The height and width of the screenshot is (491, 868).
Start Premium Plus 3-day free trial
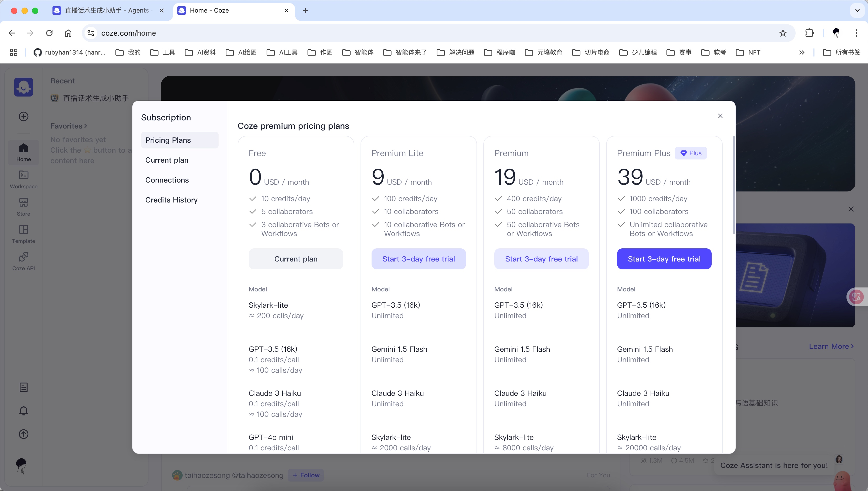[664, 259]
